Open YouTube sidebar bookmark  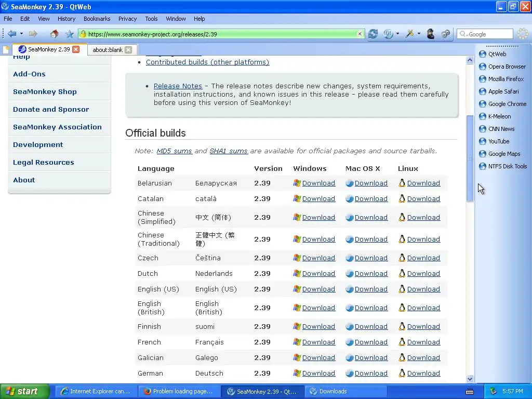click(x=494, y=141)
